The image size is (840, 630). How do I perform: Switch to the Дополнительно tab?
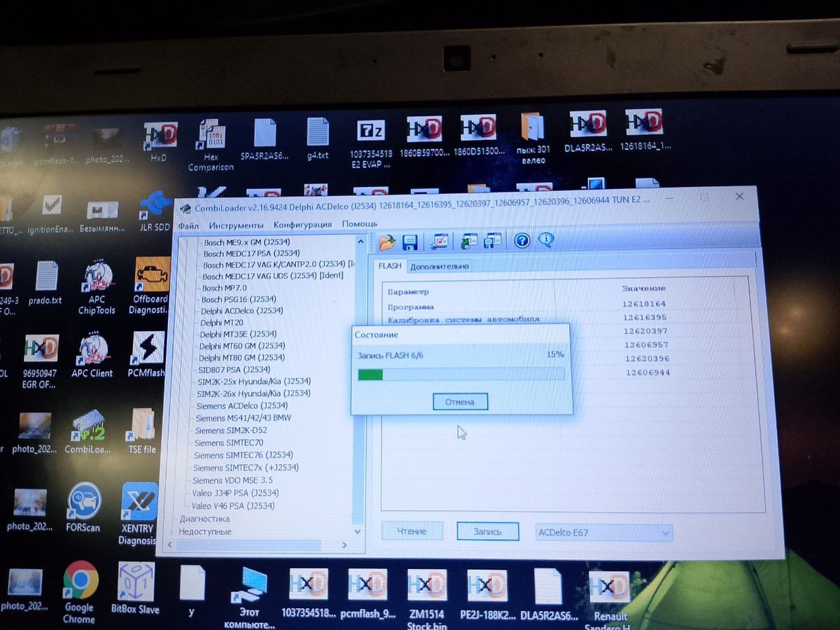439,266
